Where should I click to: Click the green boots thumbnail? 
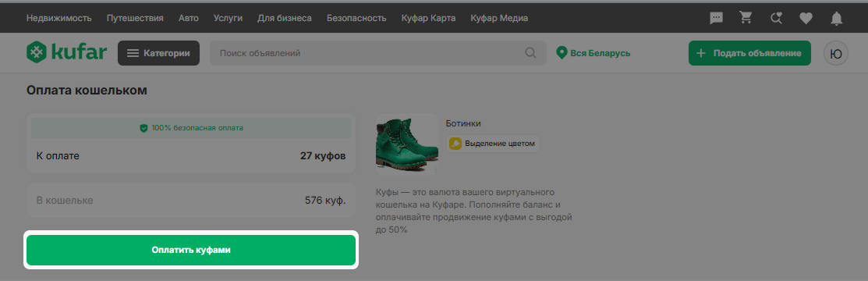[x=407, y=144]
